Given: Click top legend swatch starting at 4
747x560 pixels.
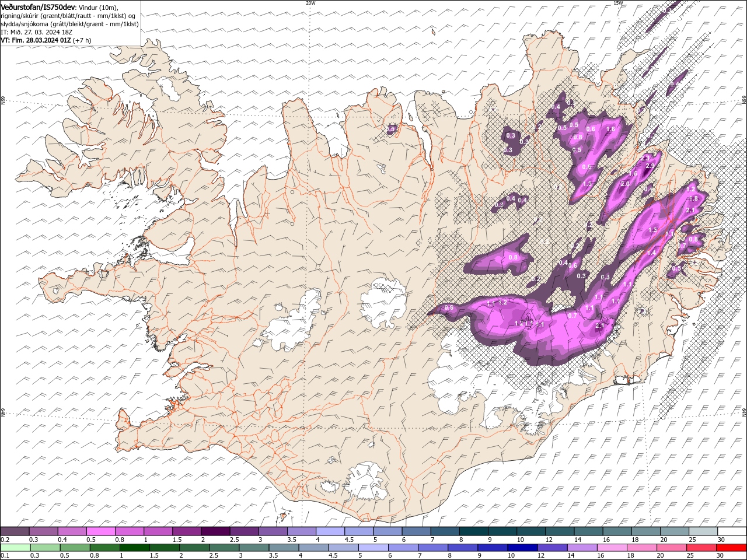Looking at the screenshot, I should 330,531.
